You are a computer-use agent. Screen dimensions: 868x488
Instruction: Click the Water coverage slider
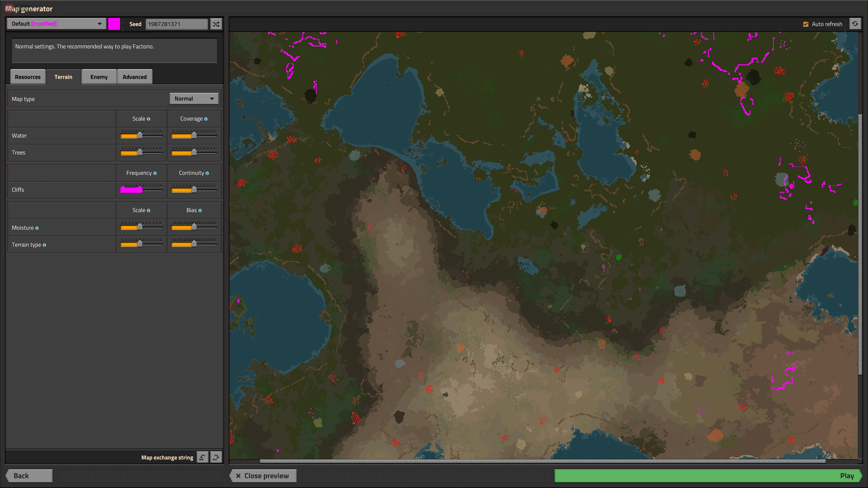194,135
